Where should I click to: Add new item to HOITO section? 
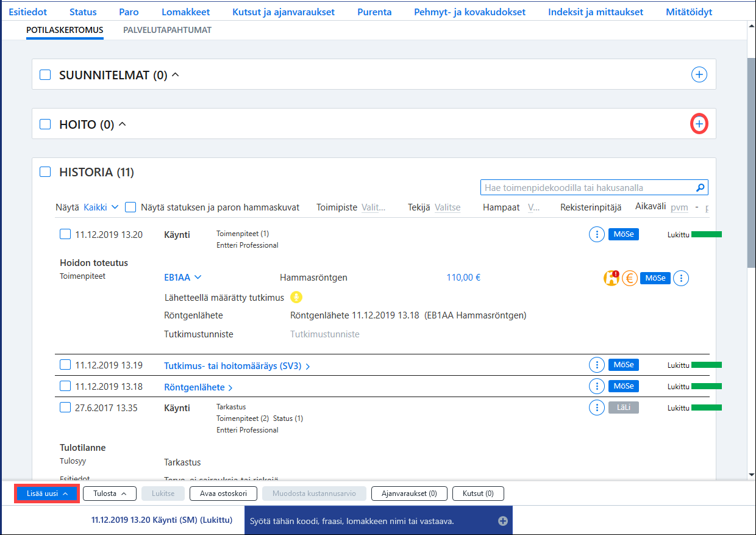pos(699,124)
